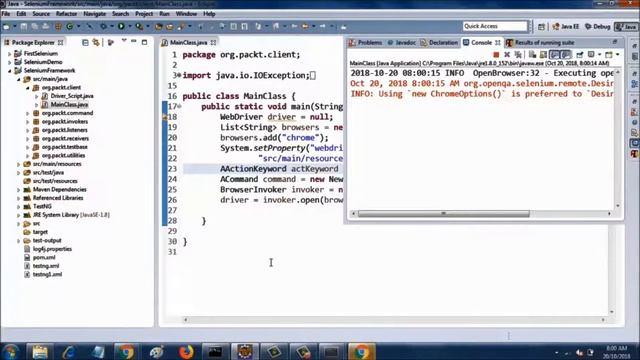The width and height of the screenshot is (640, 360).
Task: Collapse the SeleniumFramework project
Action: pos(9,71)
